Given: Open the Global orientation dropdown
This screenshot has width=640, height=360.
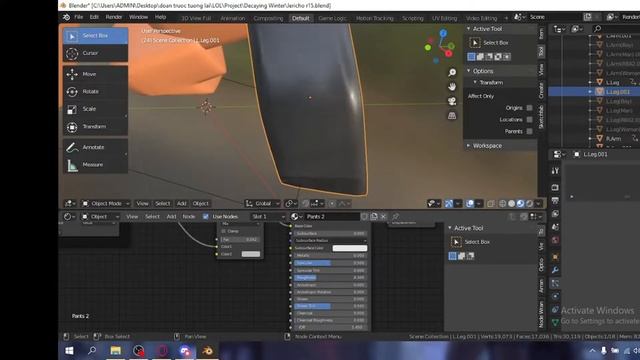Looking at the screenshot, I should [x=262, y=203].
